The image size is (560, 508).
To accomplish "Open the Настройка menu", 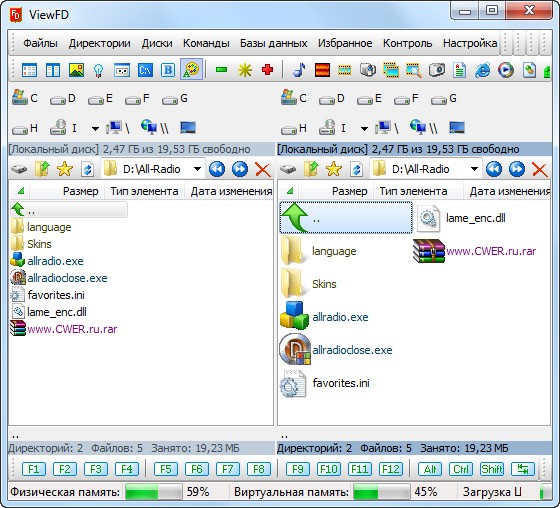I will click(x=470, y=43).
